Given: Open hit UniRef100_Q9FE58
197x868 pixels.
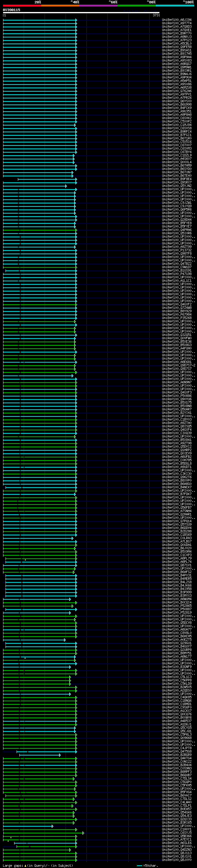Looking at the screenshot, I should click(x=176, y=47).
